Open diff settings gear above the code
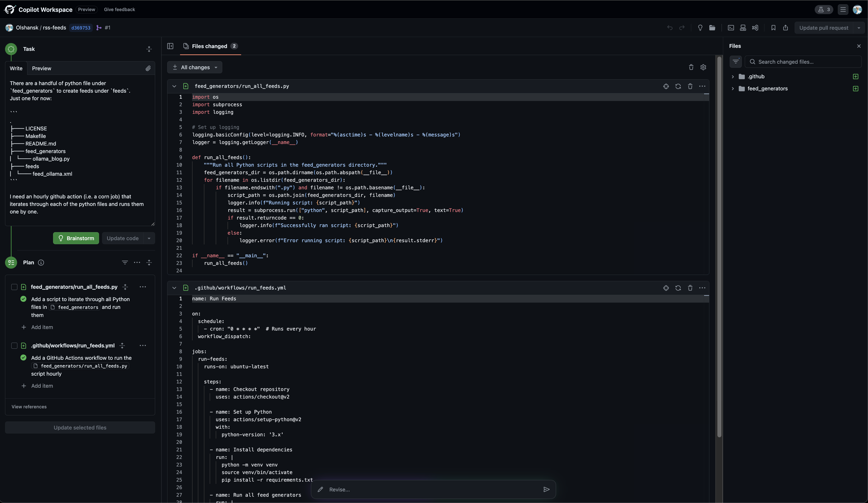The height and width of the screenshot is (503, 868). click(x=703, y=67)
